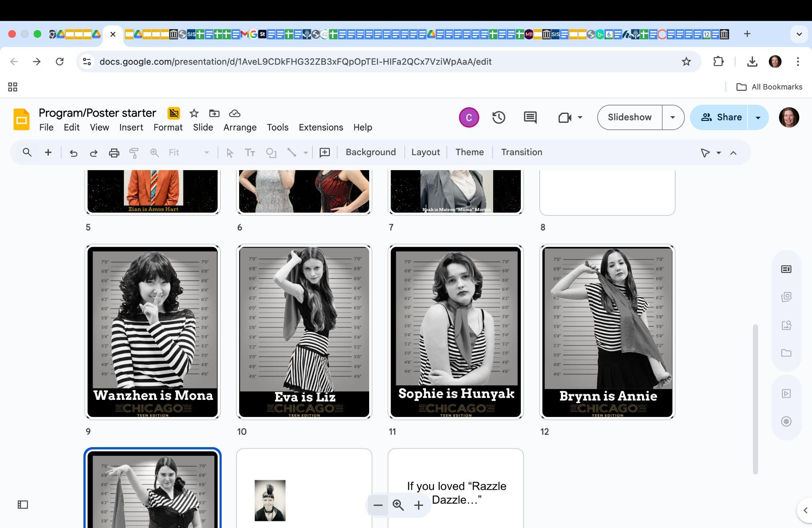Open the comments panel icon
The height and width of the screenshot is (528, 812).
point(530,117)
